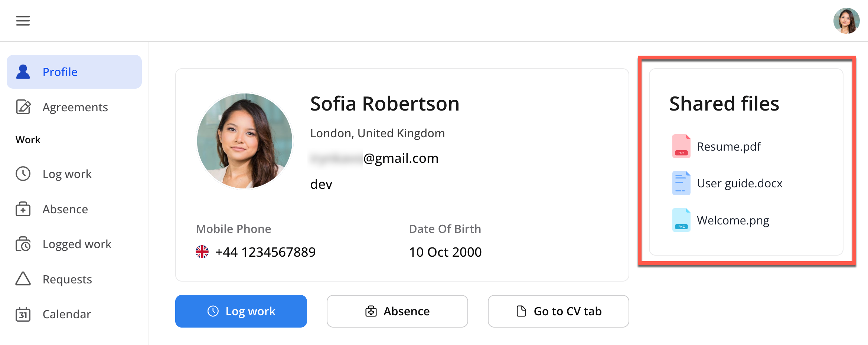Click the Calendar icon in sidebar
868x345 pixels.
(23, 314)
